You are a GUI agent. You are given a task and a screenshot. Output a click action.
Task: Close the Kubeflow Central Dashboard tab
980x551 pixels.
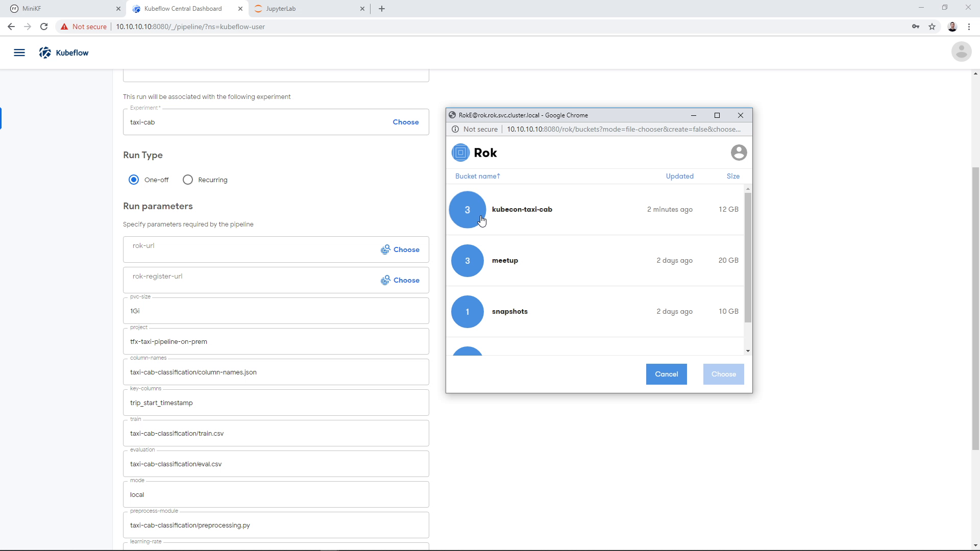click(240, 9)
